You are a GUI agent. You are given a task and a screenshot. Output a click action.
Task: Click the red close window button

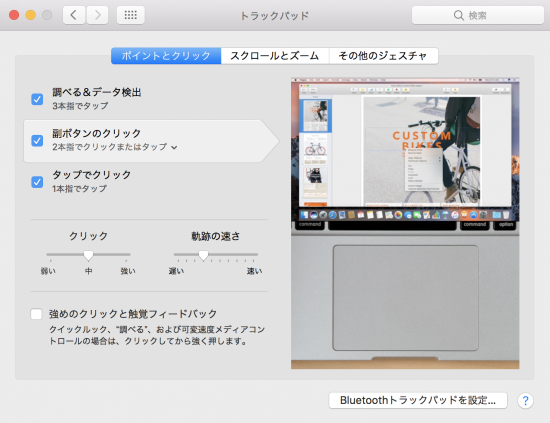pyautogui.click(x=14, y=15)
